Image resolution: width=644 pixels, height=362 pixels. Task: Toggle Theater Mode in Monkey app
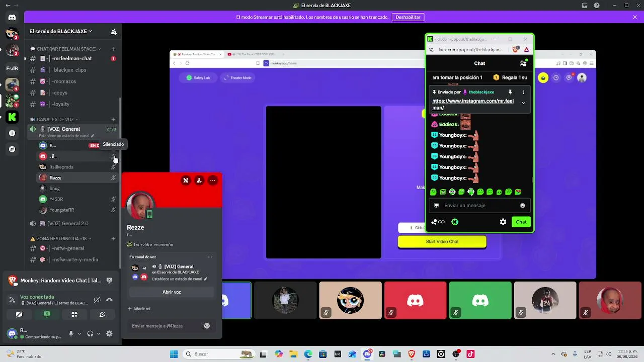tap(237, 77)
